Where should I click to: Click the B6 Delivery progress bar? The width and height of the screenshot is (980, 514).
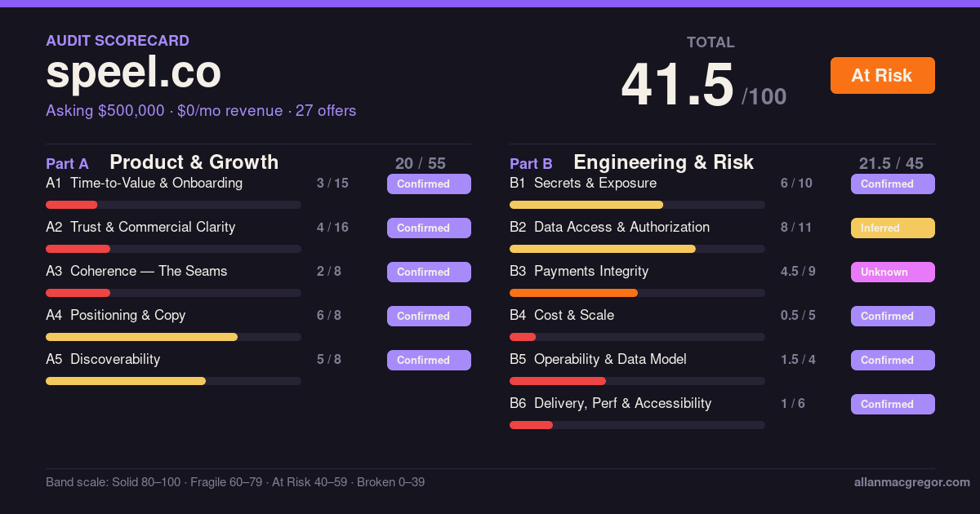point(637,425)
